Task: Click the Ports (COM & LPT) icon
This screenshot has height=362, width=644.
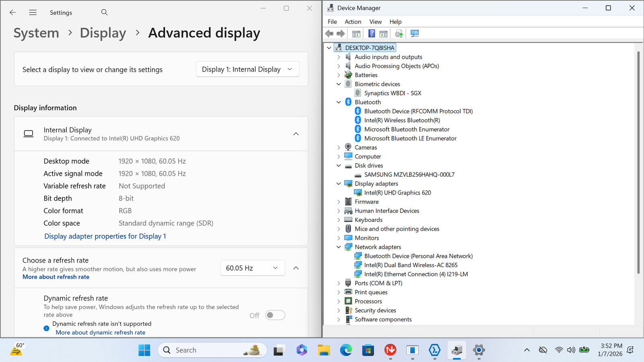Action: coord(348,283)
